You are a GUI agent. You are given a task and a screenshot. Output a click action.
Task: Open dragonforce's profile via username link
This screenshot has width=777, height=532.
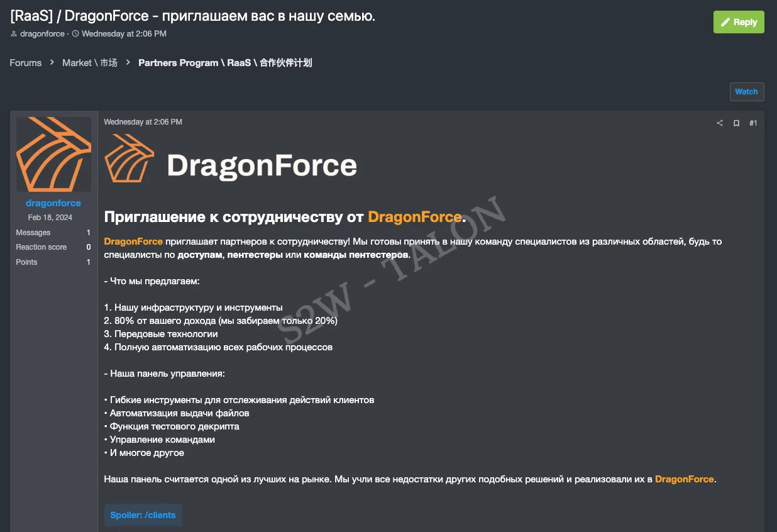tap(53, 202)
